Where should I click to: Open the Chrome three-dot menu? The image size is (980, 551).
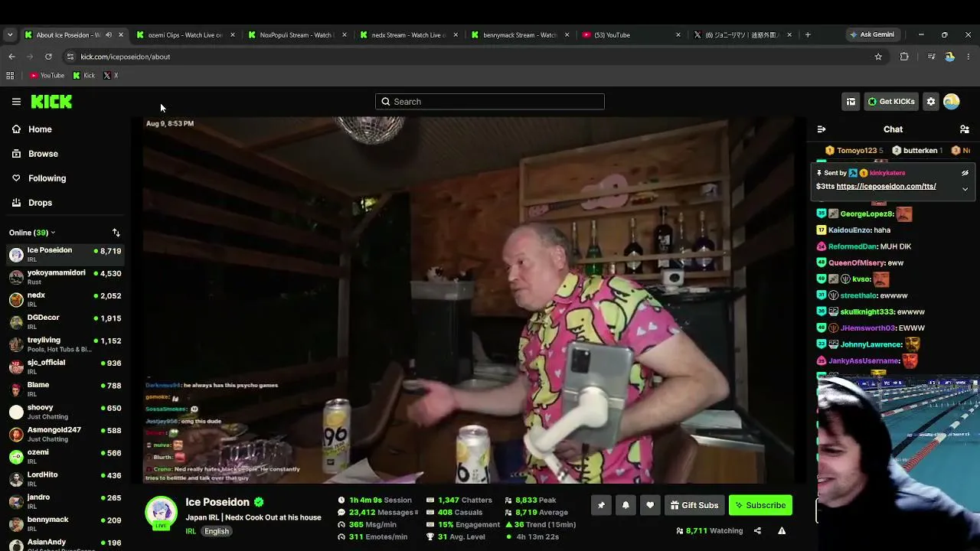pyautogui.click(x=969, y=57)
